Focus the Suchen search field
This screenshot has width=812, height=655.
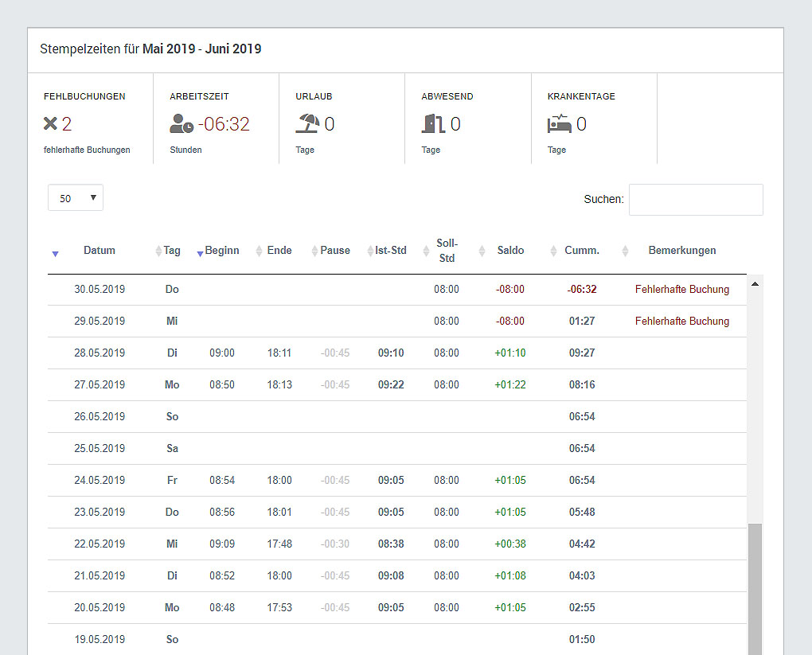tap(696, 200)
